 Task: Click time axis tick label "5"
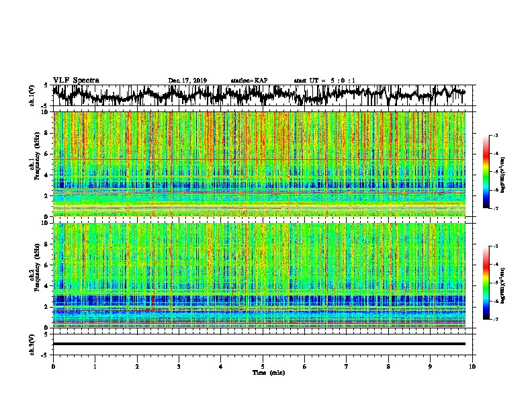coord(263,367)
